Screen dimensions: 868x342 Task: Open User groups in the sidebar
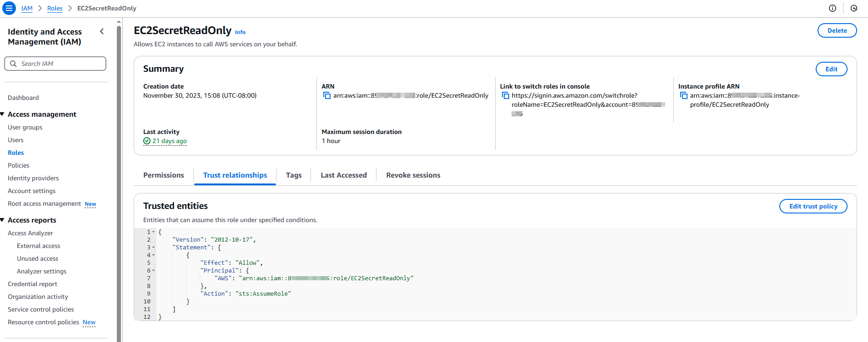(x=25, y=127)
